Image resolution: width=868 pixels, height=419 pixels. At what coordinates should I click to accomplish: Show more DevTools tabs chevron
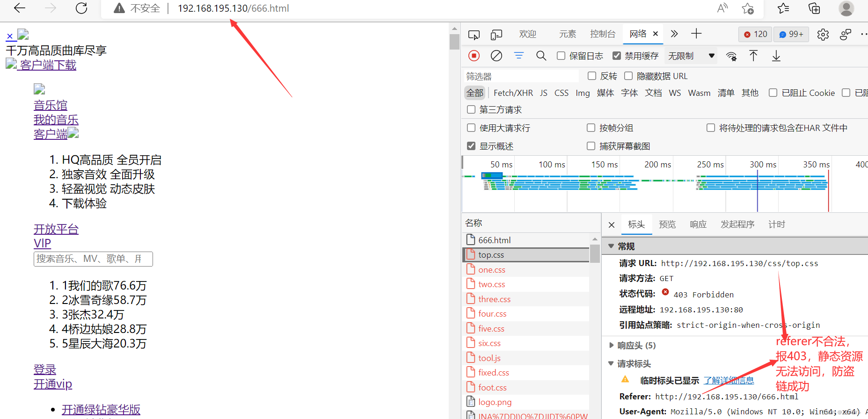[x=674, y=34]
